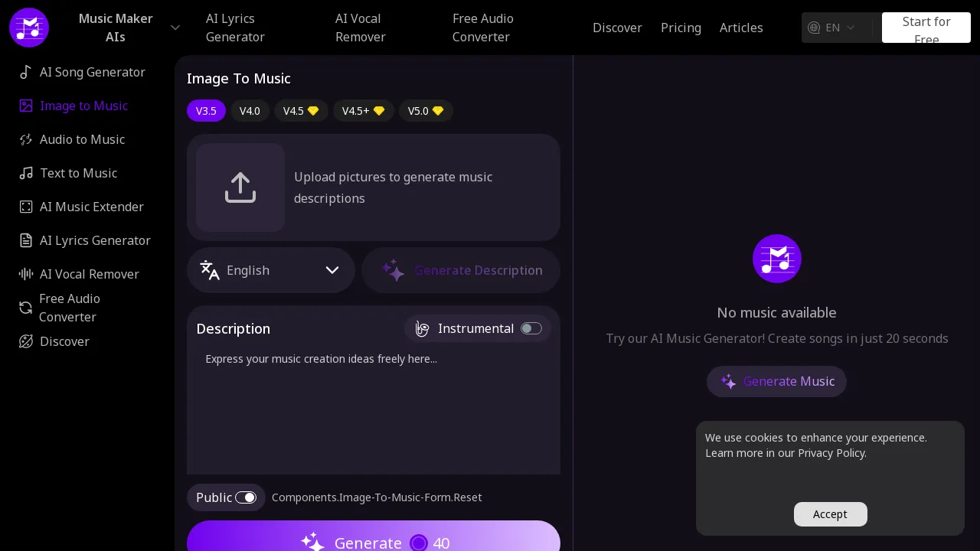Click the upload arrow icon to add pictures

click(240, 187)
